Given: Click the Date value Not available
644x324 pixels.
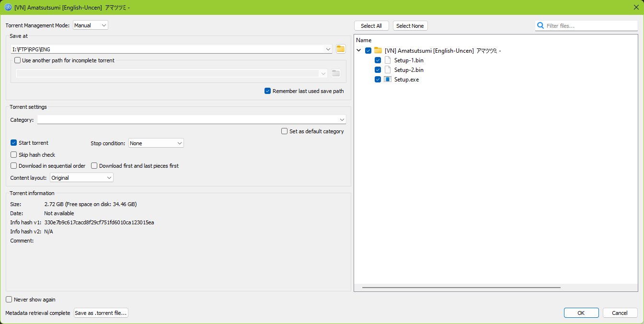Looking at the screenshot, I should [59, 213].
